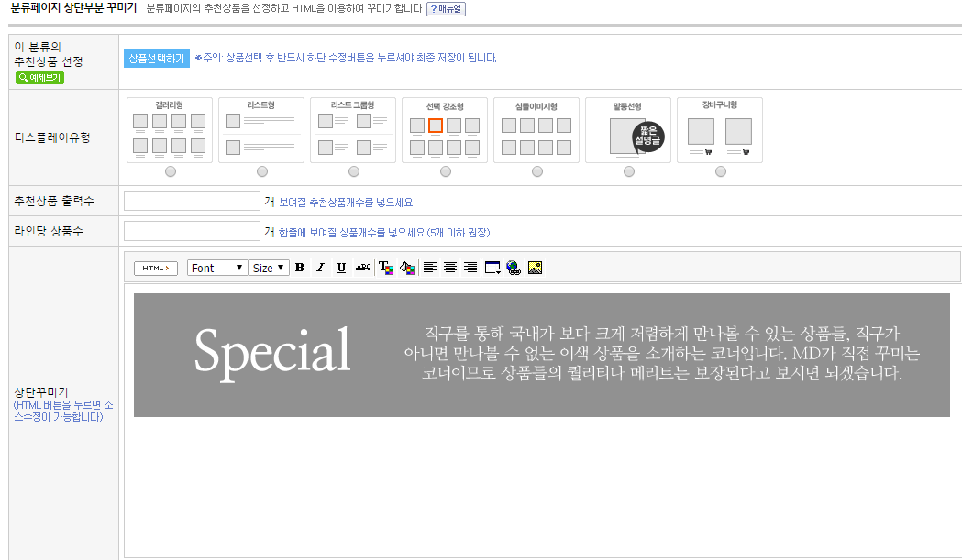Select the 갤러리형 display type radio

pyautogui.click(x=171, y=171)
